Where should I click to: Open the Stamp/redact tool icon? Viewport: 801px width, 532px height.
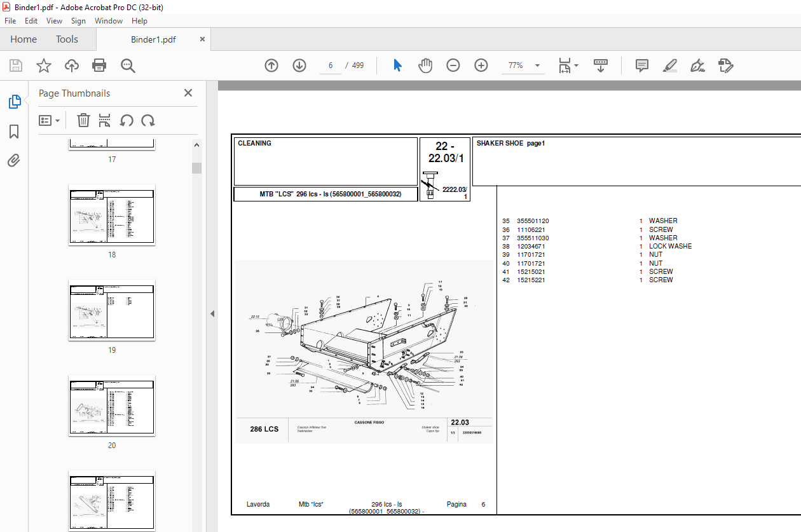pos(726,65)
